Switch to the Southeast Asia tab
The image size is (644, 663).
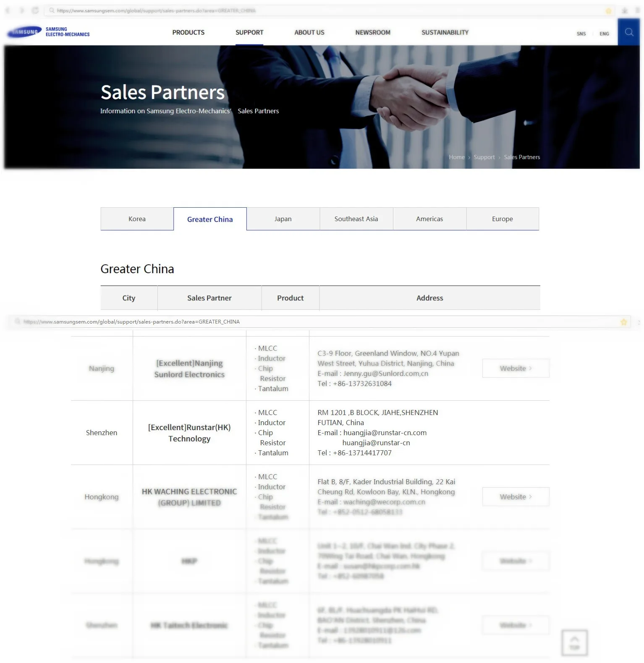(x=356, y=219)
